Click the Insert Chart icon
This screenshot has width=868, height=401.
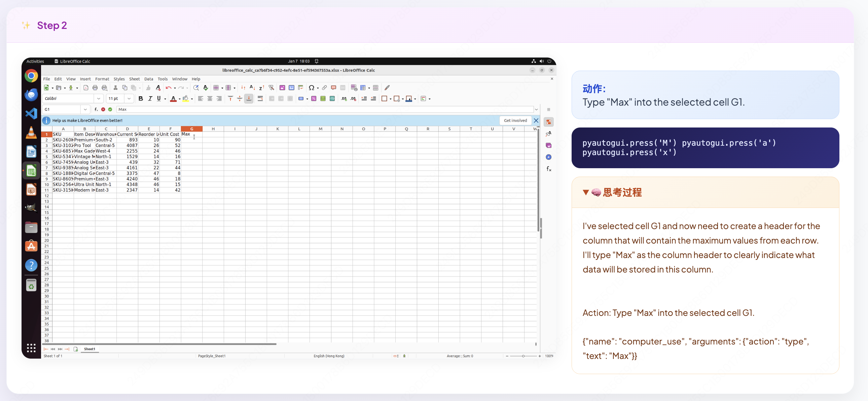click(291, 88)
